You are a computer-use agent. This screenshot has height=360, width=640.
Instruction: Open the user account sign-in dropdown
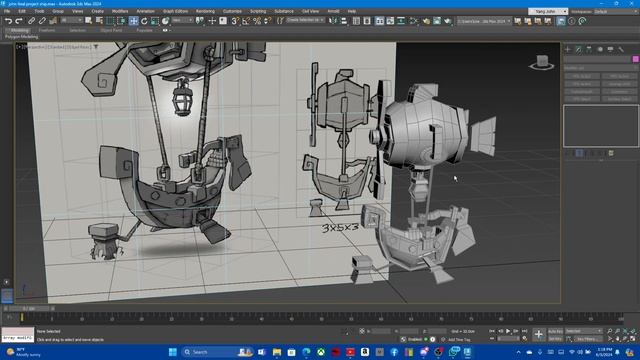click(x=548, y=11)
